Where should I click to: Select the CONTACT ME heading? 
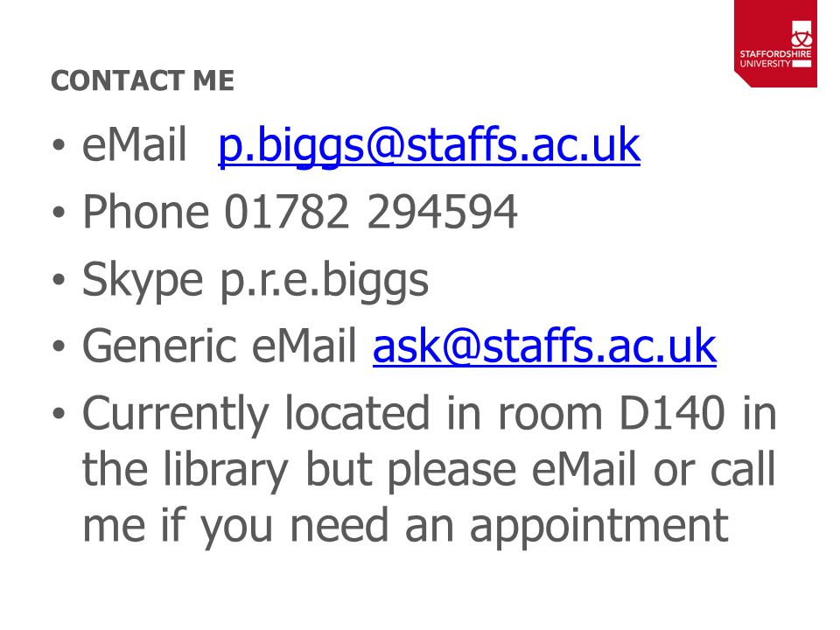[x=143, y=80]
